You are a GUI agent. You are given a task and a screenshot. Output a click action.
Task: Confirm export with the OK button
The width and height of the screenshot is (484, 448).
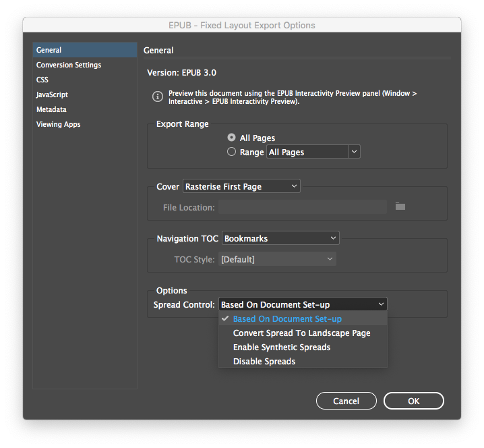click(x=413, y=401)
